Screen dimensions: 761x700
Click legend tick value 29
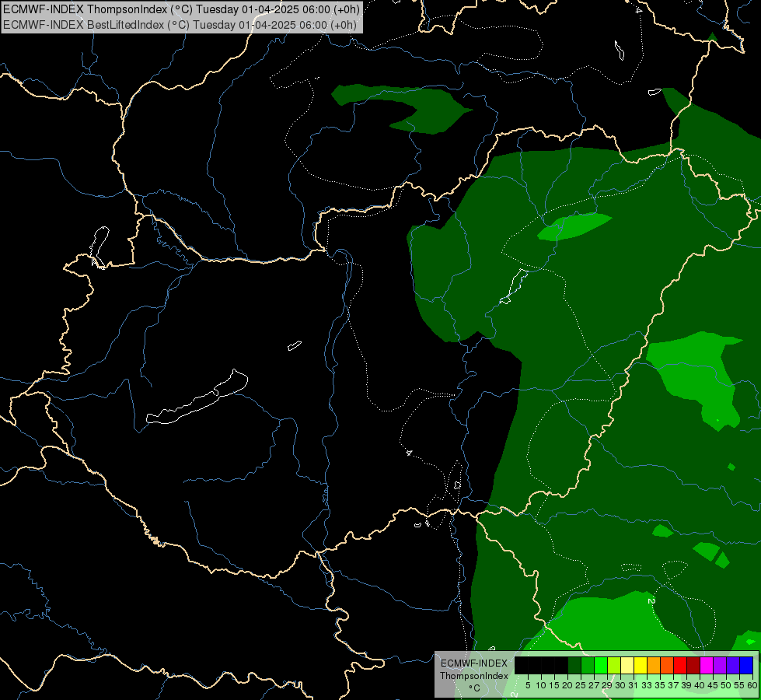pyautogui.click(x=607, y=685)
